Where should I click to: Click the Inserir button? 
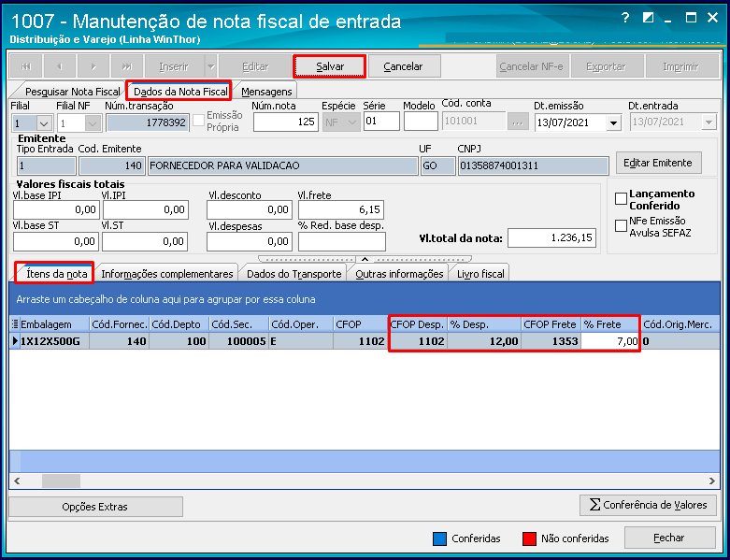174,66
